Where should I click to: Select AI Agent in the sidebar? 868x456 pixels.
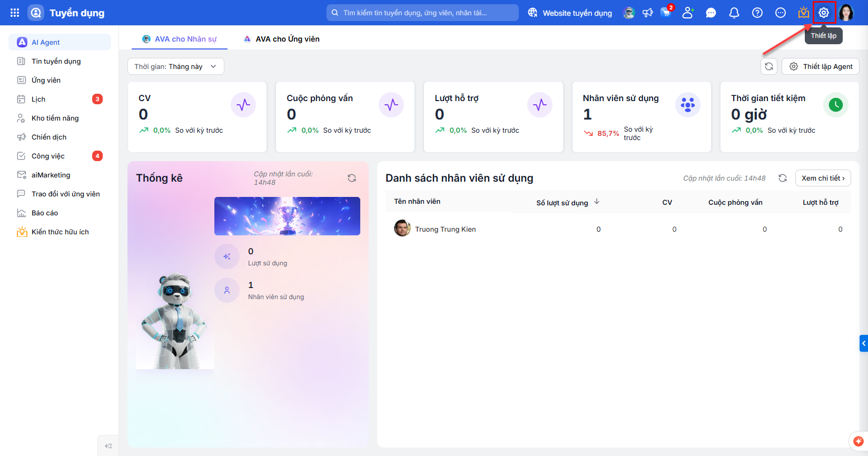click(x=60, y=42)
